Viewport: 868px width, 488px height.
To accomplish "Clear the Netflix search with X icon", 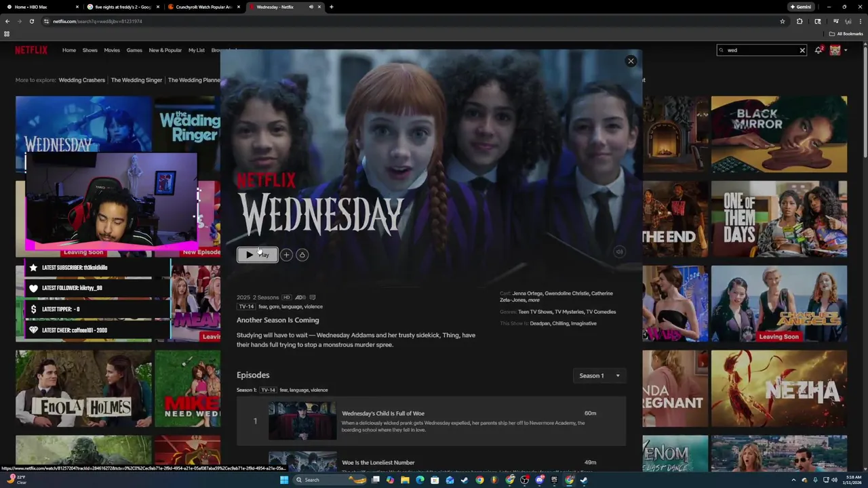I will pos(802,50).
